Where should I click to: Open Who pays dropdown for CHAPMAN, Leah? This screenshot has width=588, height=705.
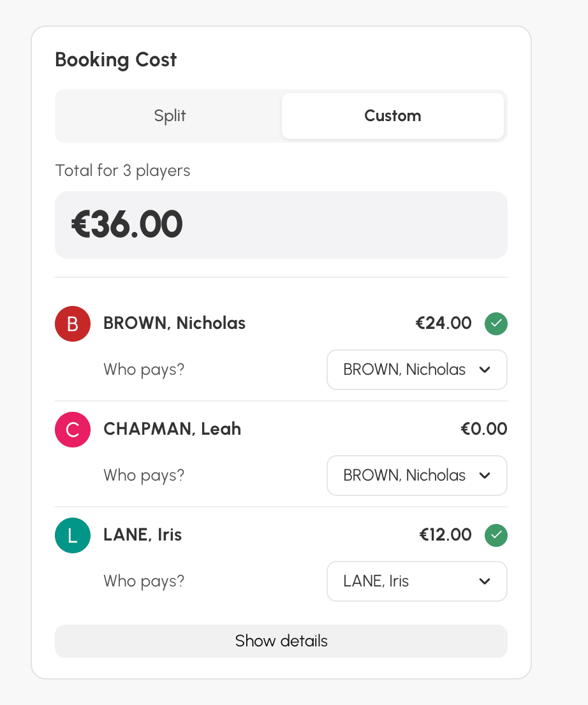click(417, 476)
